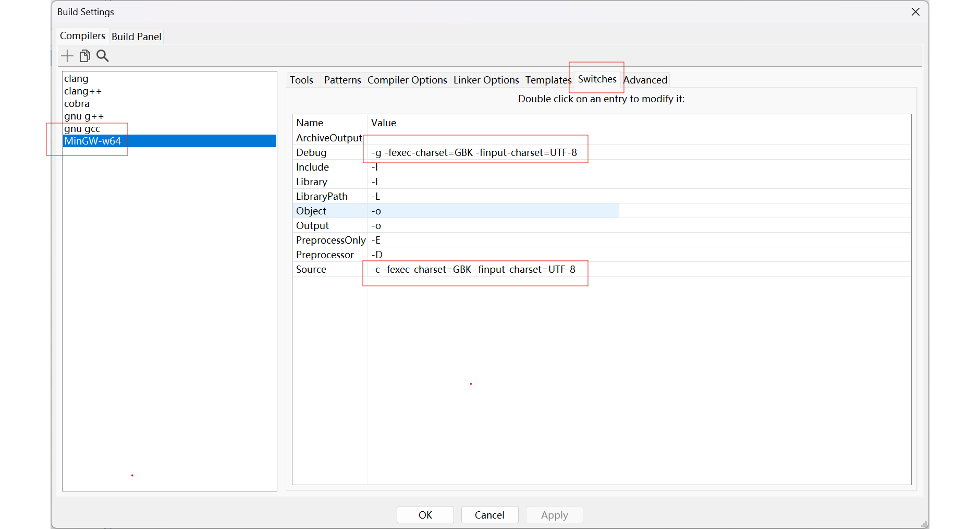Screen dimensions: 980x529
Task: Select the Object switch row
Action: (x=456, y=211)
